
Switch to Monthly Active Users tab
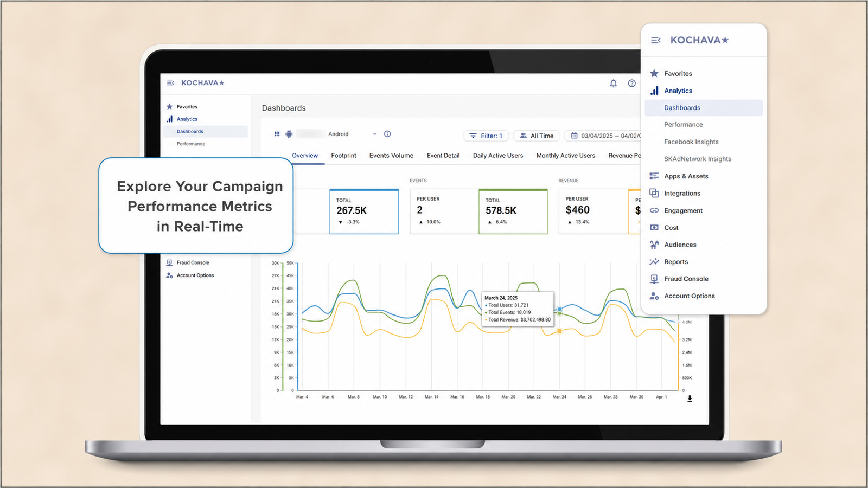(566, 156)
